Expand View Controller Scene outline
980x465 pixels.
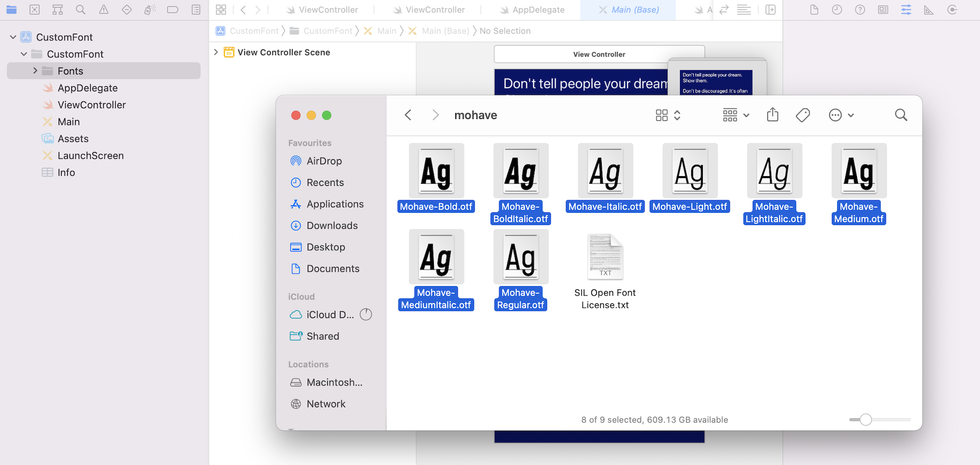pos(216,52)
